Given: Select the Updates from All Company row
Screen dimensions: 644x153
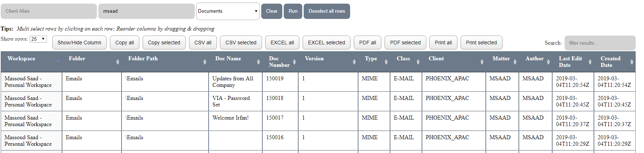Looking at the screenshot, I should [233, 82].
